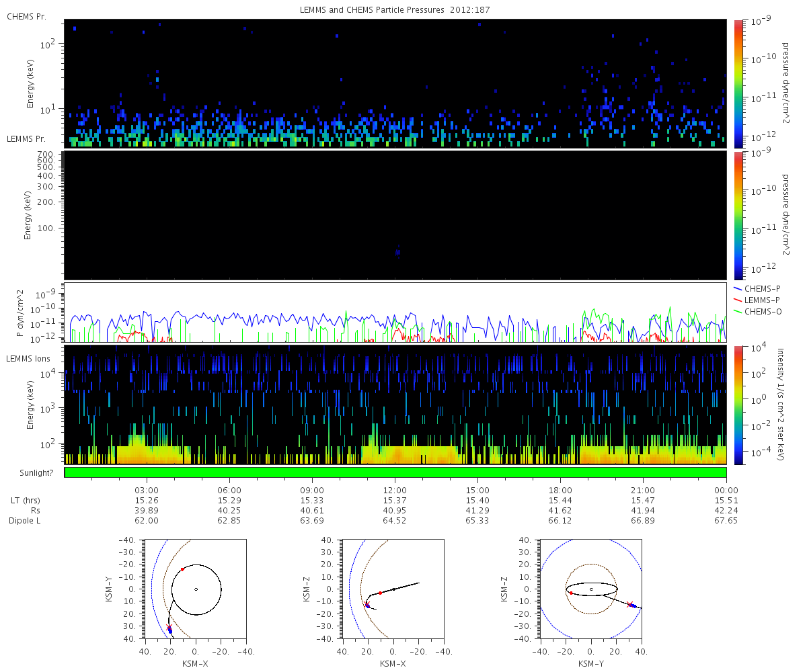Click the green Sunlight indicator bar
The image size is (807, 672).
395,472
